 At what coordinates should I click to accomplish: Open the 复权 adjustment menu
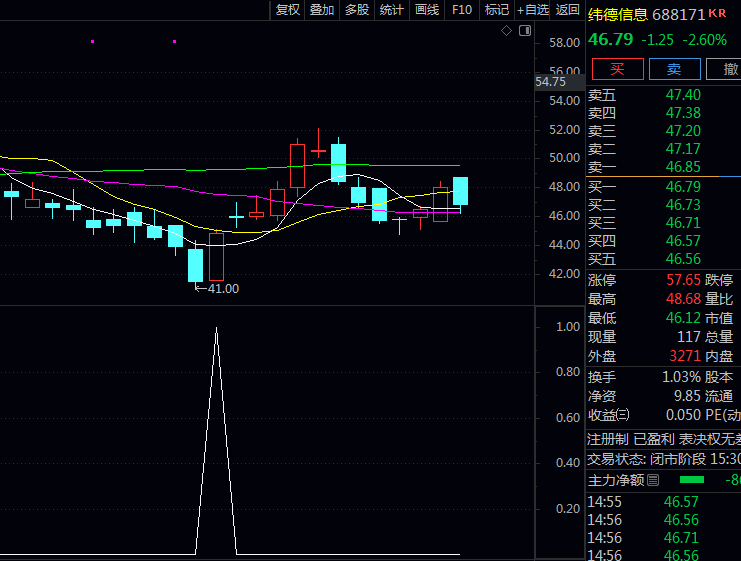click(x=288, y=10)
